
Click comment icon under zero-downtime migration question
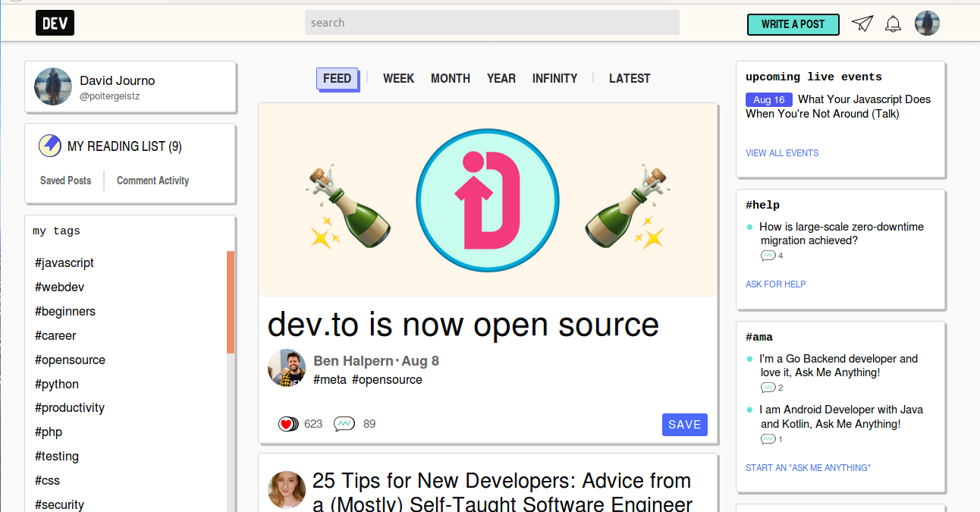[768, 256]
